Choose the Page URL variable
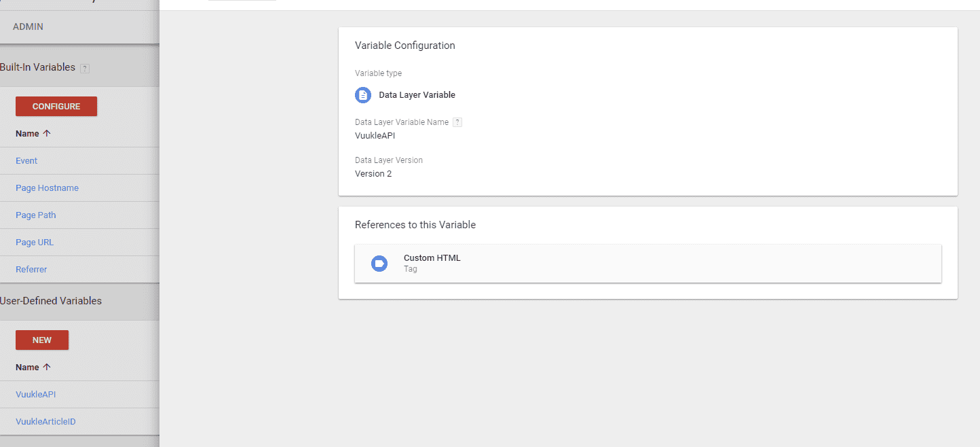 (x=35, y=243)
